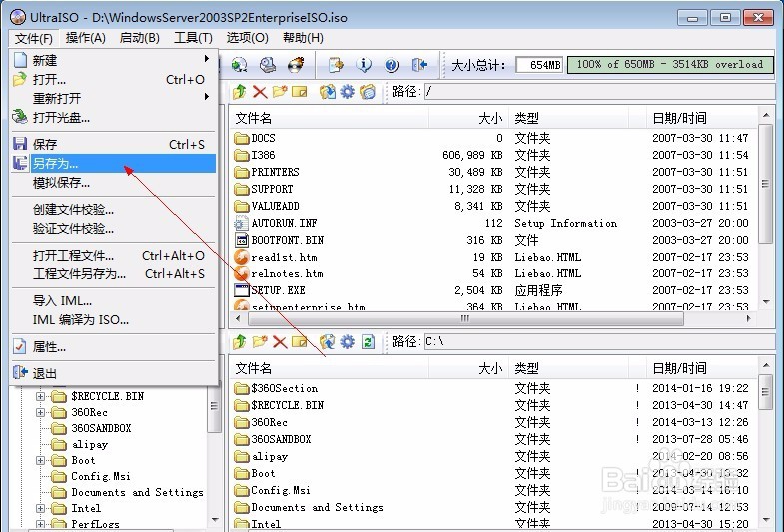Select 模拟保存... menu entry
The width and height of the screenshot is (784, 532).
point(114,183)
